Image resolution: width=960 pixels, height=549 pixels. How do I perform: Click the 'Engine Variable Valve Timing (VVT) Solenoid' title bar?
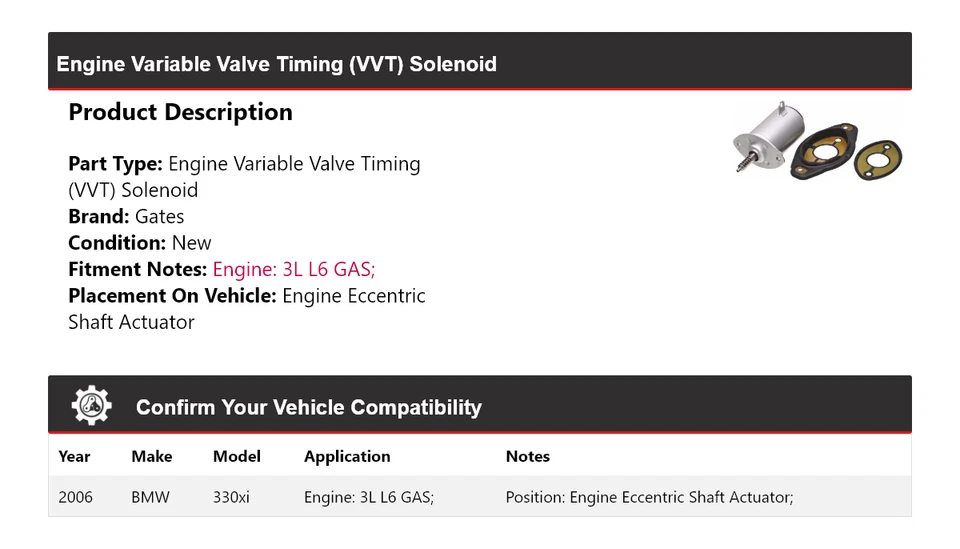[x=277, y=64]
